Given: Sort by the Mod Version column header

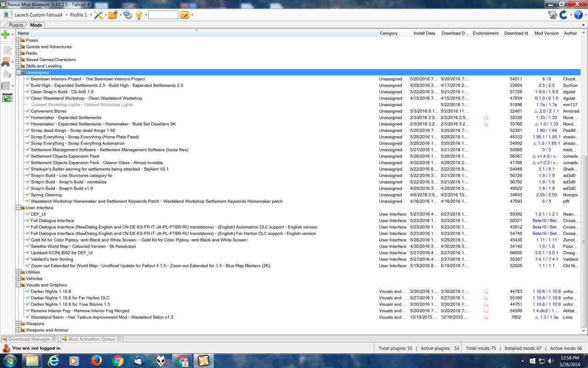Looking at the screenshot, I should coord(547,33).
